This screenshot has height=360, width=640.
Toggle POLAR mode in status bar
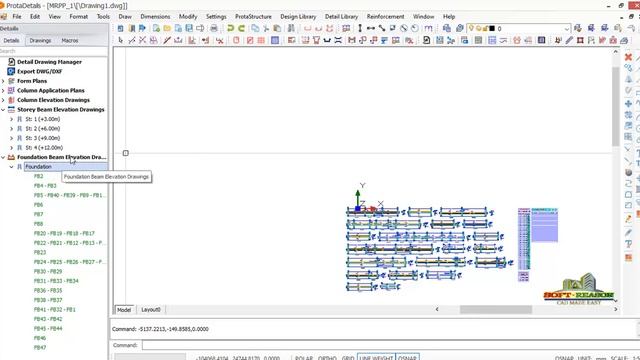click(304, 358)
